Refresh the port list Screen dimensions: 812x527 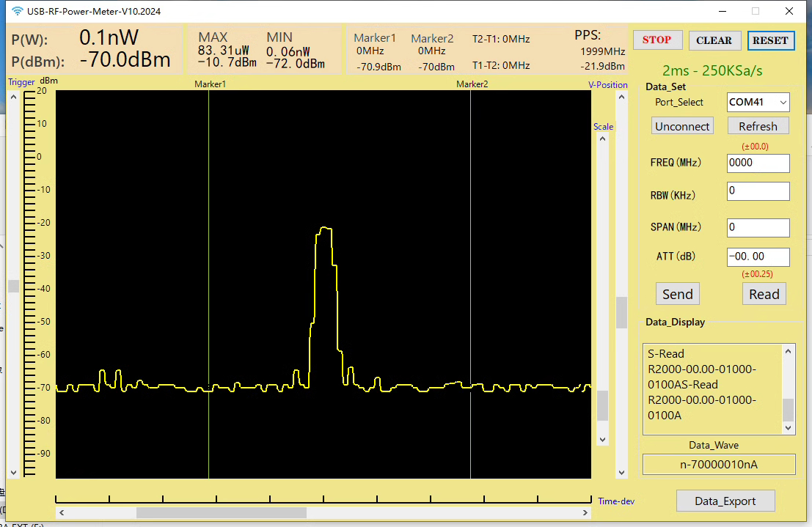(758, 126)
